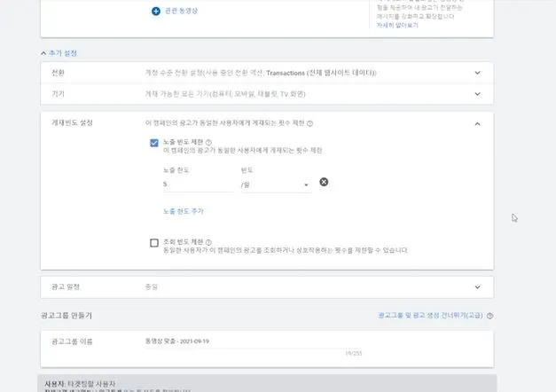Click the 관련 동영상 label text

181,11
